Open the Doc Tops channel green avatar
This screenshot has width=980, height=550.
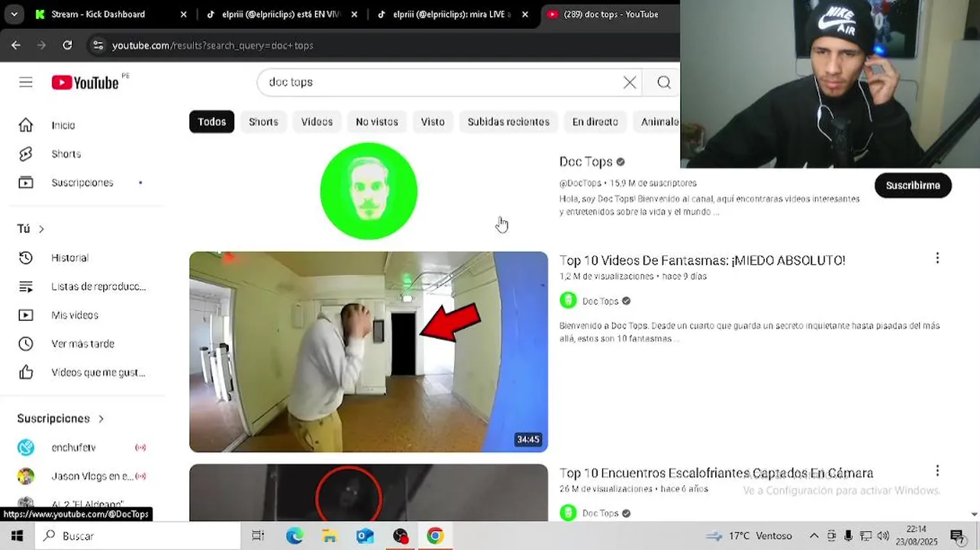point(369,191)
